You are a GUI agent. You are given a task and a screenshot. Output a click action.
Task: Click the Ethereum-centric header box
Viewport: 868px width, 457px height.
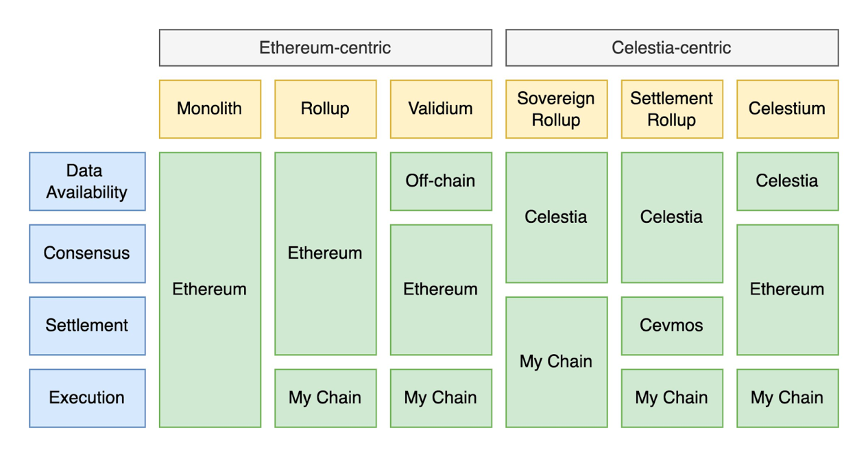click(325, 47)
